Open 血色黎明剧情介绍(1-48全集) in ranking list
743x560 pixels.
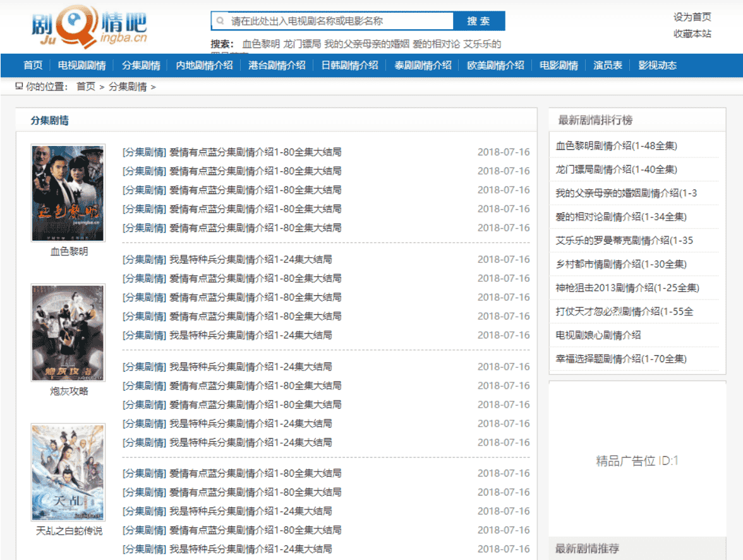coord(616,146)
